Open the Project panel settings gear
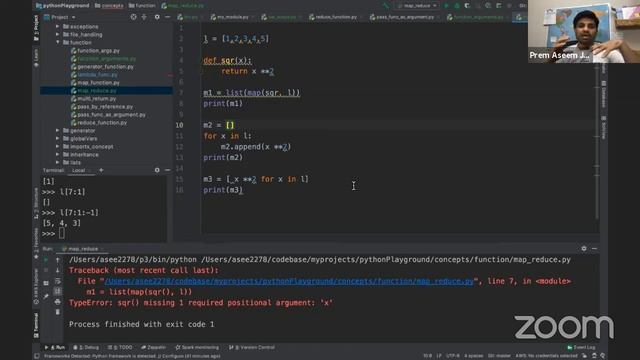This screenshot has height=360, width=640. [157, 17]
